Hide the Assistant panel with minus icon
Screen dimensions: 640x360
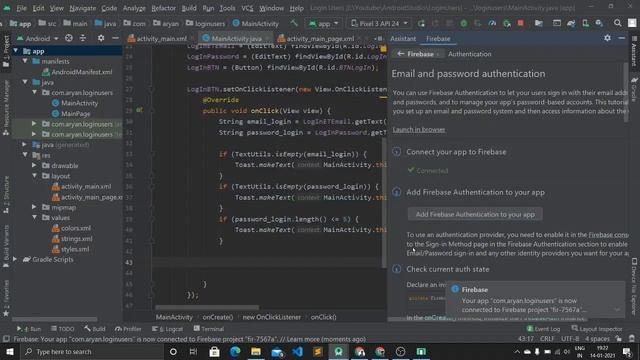(x=622, y=38)
